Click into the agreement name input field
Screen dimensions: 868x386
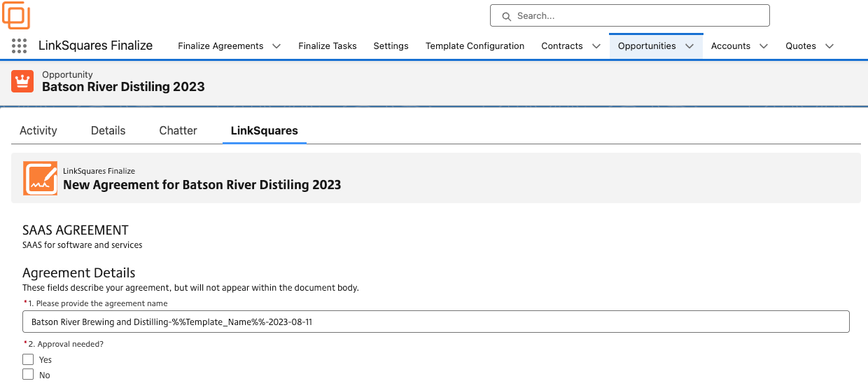pos(436,322)
